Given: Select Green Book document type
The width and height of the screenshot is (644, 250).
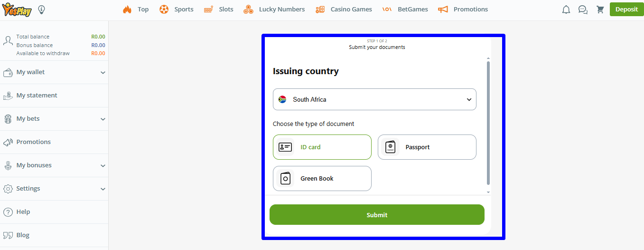Looking at the screenshot, I should 322,179.
